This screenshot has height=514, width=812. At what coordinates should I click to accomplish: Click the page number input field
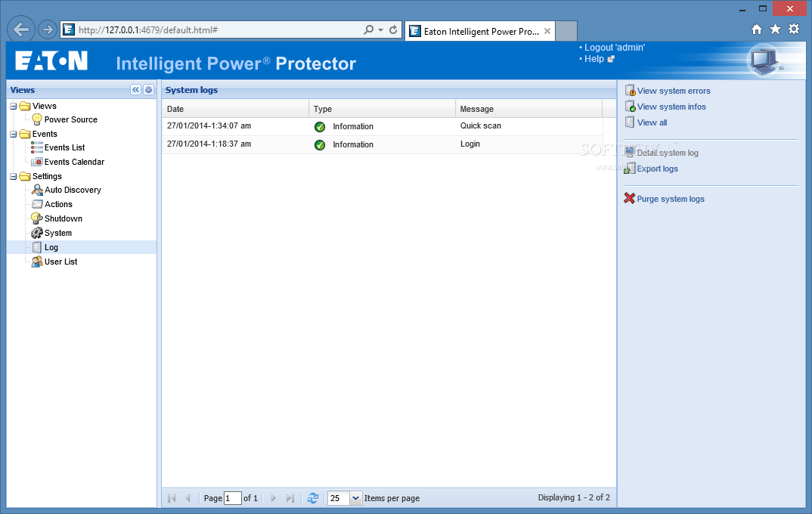(233, 498)
